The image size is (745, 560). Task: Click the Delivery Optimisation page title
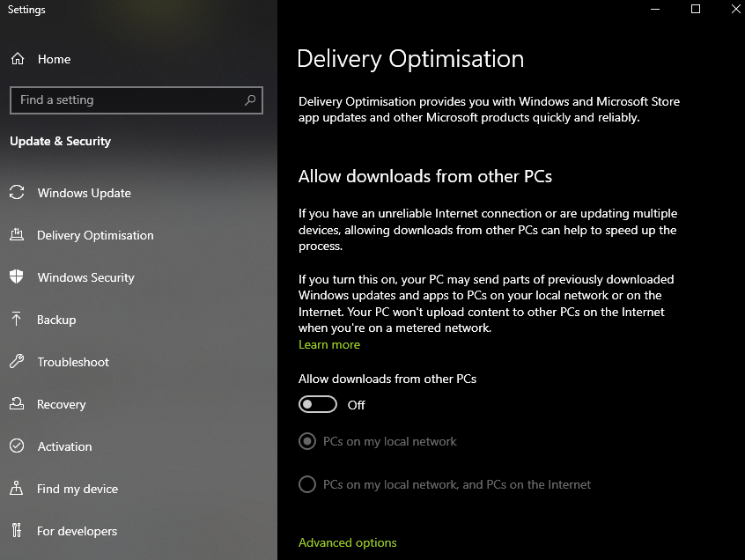[x=410, y=59]
